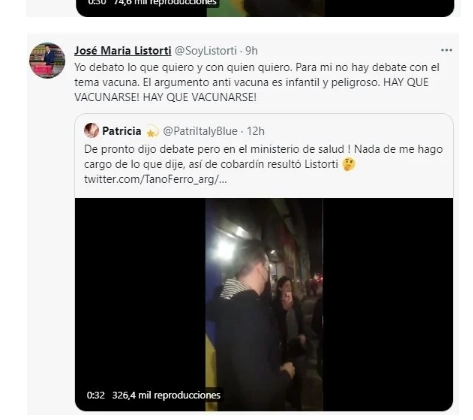Open the 12h quoted tweet timestamp
Image resolution: width=473 pixels, height=420 pixels.
point(256,131)
